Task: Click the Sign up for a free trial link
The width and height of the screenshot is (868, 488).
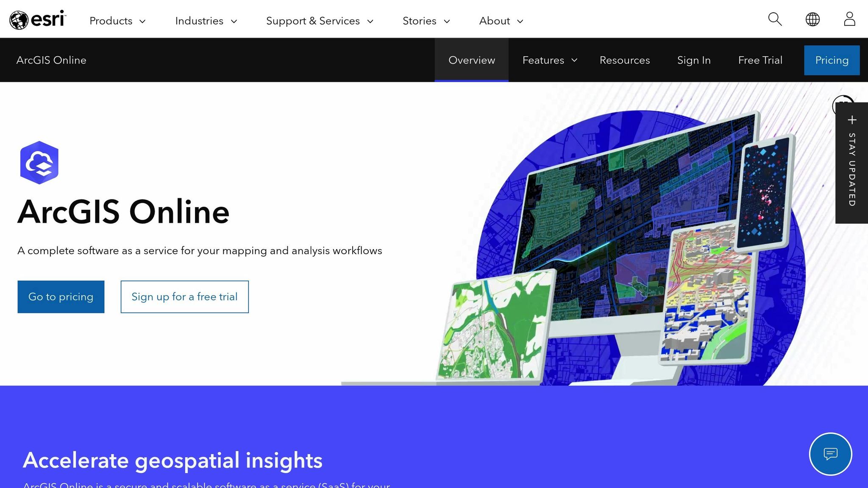Action: pos(184,297)
